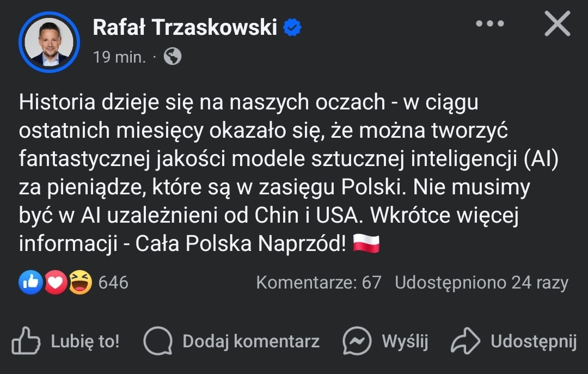Open Rafał Trzaskowski's profile picture
The width and height of the screenshot is (588, 374).
(50, 41)
